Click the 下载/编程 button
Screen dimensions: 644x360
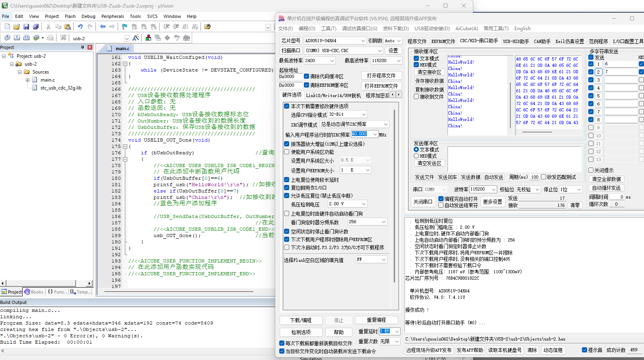(x=301, y=320)
